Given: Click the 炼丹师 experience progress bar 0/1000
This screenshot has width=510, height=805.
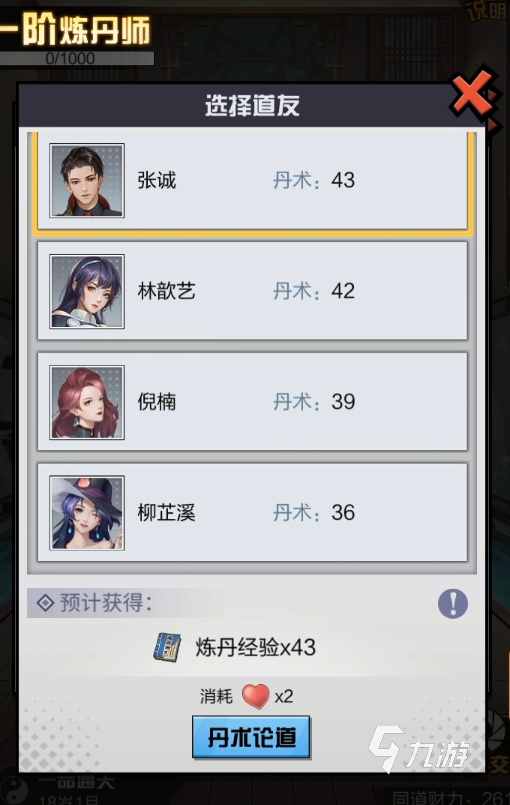Looking at the screenshot, I should point(77,58).
